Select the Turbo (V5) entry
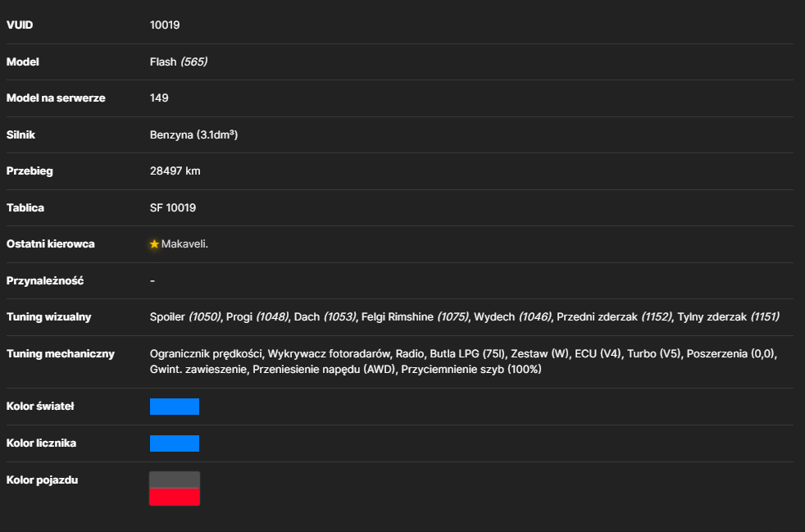This screenshot has width=805, height=532. (x=654, y=354)
